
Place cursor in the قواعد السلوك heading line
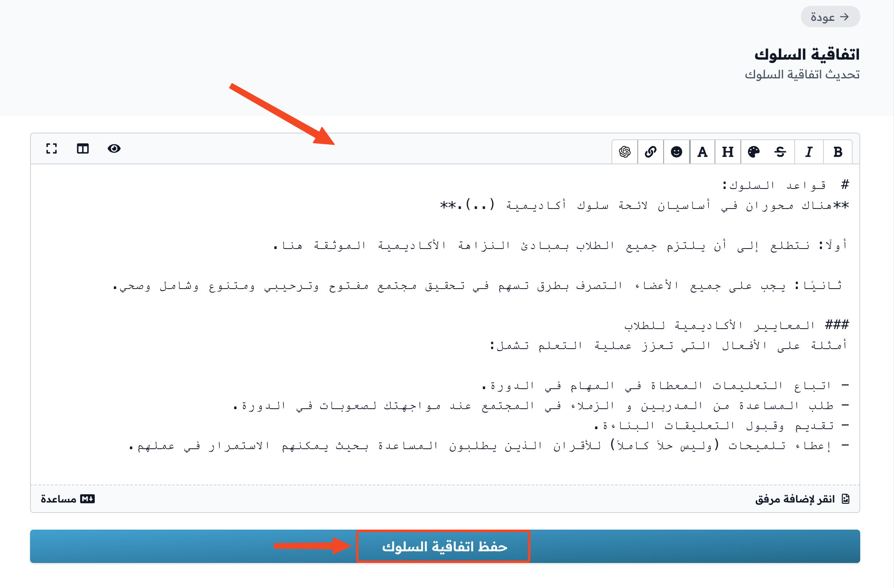pos(785,185)
